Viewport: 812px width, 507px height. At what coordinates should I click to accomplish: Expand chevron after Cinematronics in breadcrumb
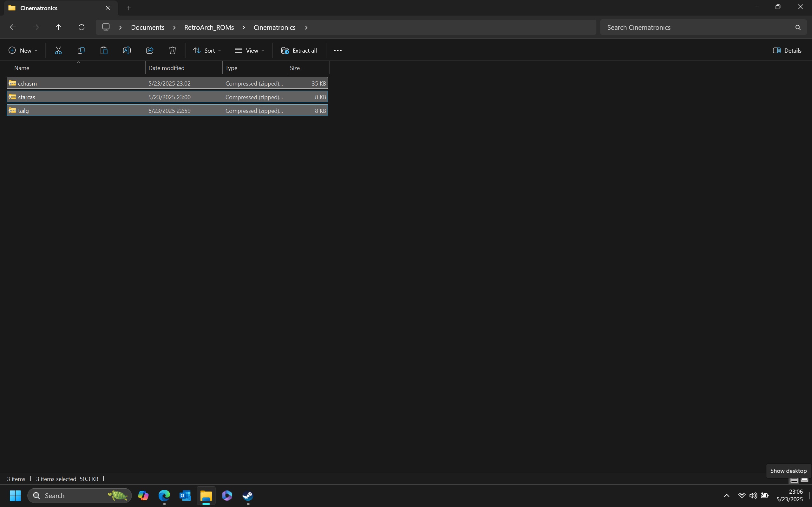pyautogui.click(x=306, y=28)
